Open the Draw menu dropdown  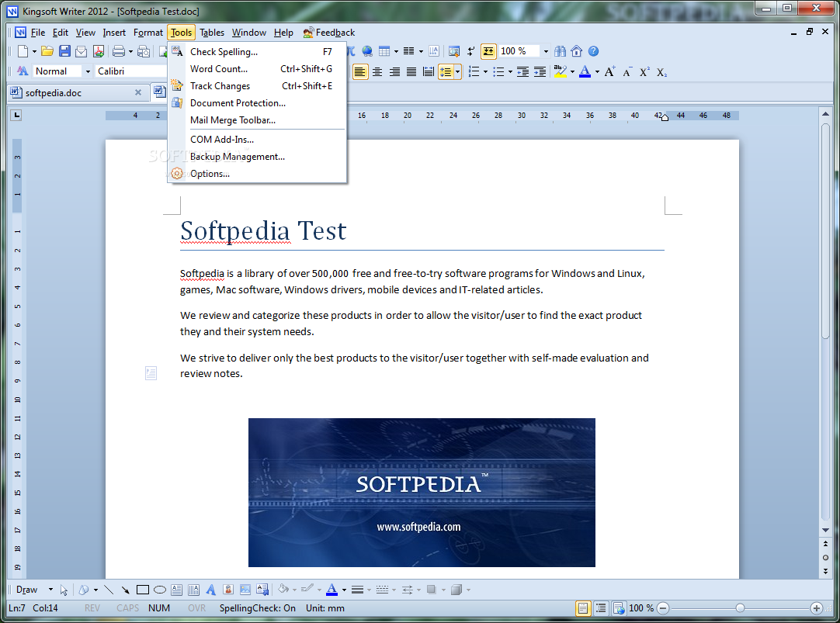34,590
